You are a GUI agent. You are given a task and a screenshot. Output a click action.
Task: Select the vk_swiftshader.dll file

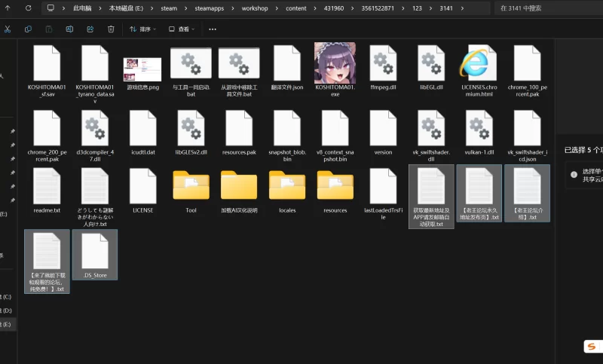tap(431, 136)
